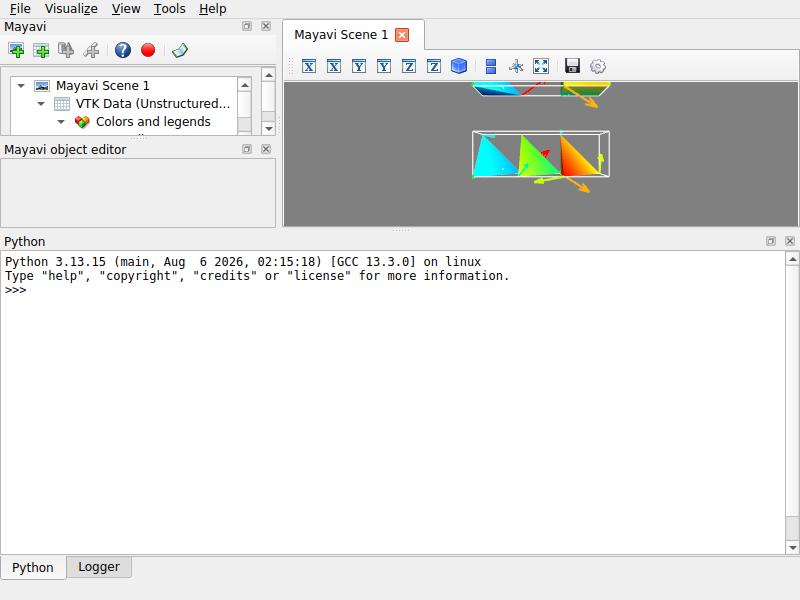Open the View menu
The image size is (800, 600).
click(x=126, y=9)
